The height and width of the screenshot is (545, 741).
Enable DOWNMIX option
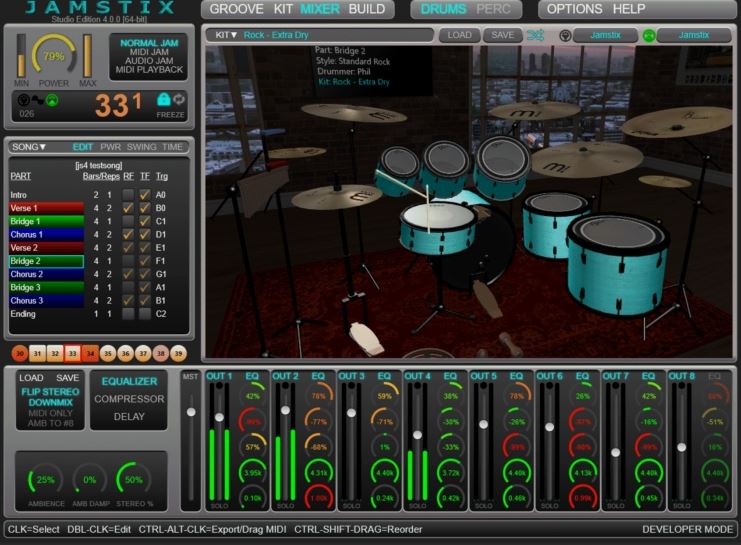tap(50, 402)
